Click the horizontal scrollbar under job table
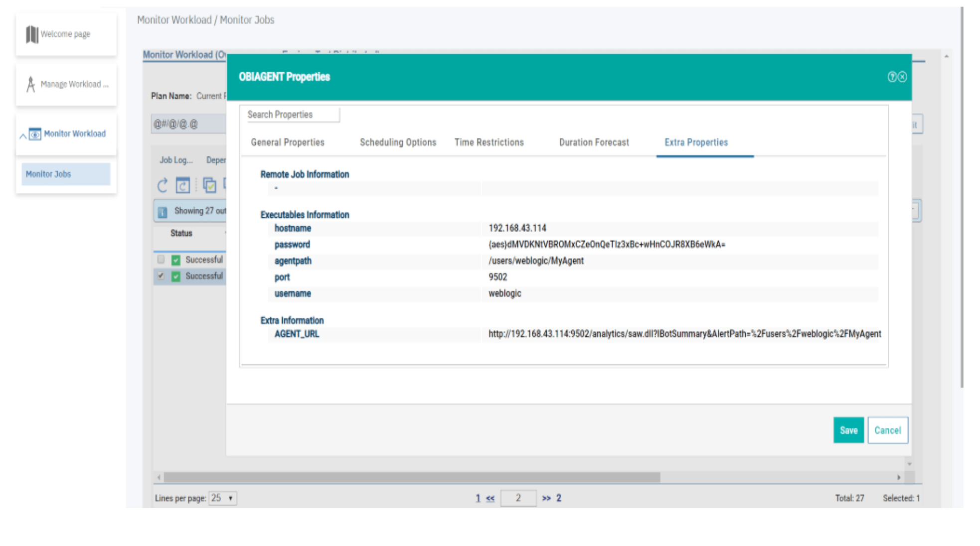Image resolution: width=980 pixels, height=546 pixels. point(412,477)
